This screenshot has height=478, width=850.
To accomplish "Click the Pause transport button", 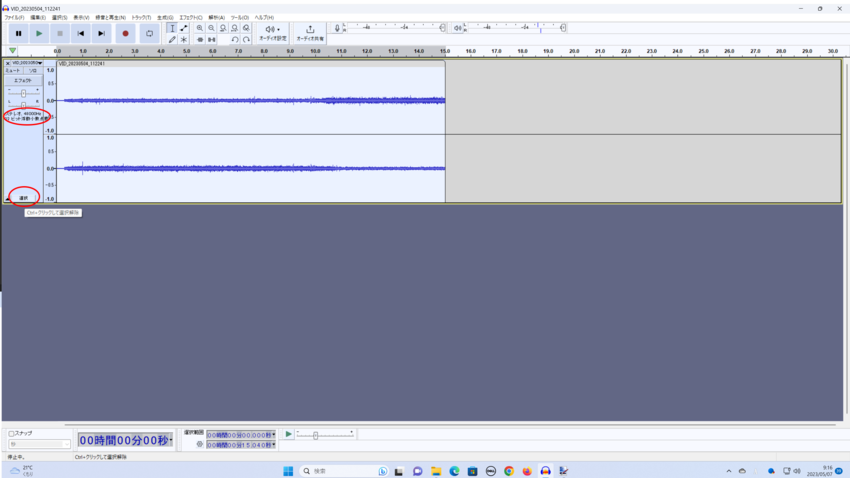I will click(x=18, y=34).
